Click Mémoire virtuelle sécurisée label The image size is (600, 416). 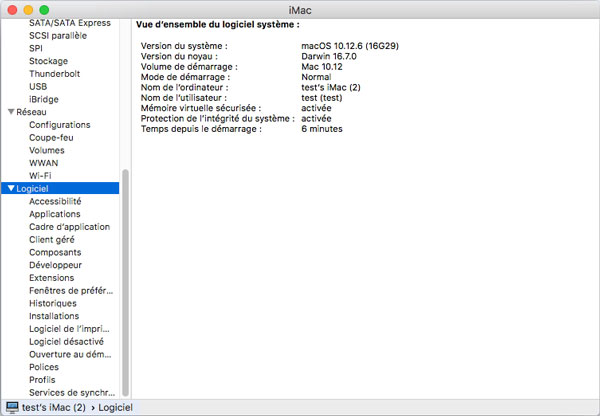pos(201,108)
